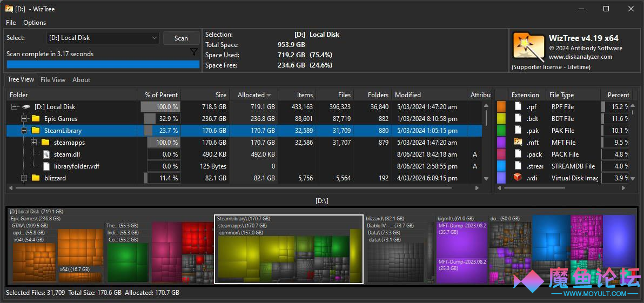The height and width of the screenshot is (303, 644).
Task: Click the MFT-Dump 35.7 GB treemap block
Action: pos(461,240)
